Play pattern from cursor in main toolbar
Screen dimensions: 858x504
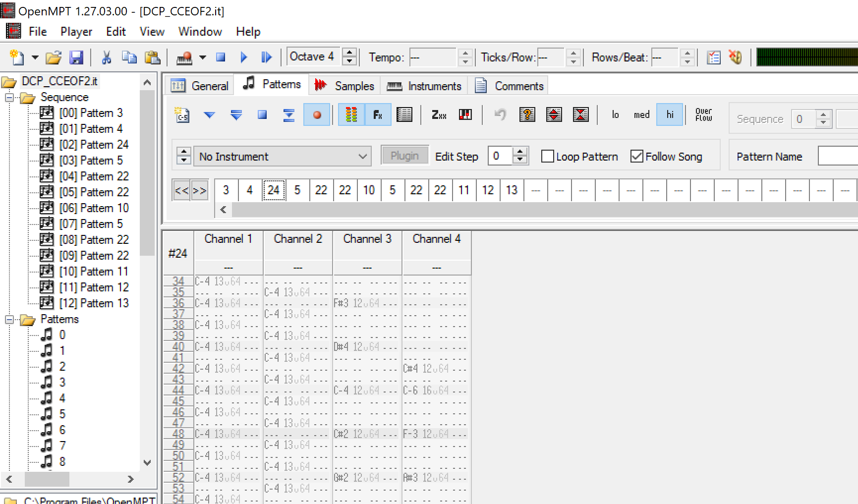267,57
